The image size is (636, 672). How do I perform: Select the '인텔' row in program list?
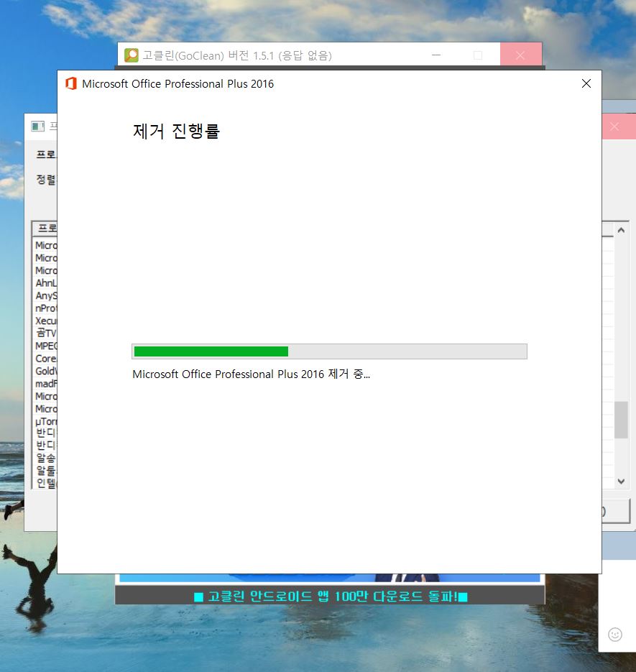point(46,483)
